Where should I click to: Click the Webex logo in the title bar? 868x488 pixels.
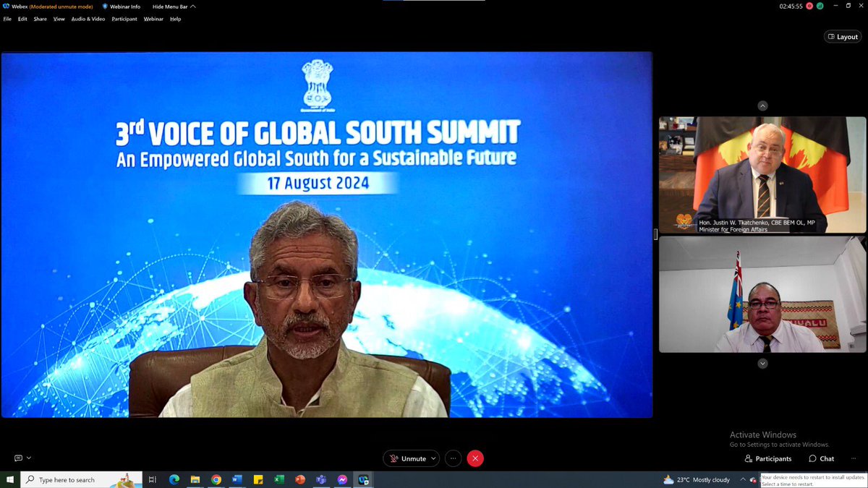pos(6,7)
